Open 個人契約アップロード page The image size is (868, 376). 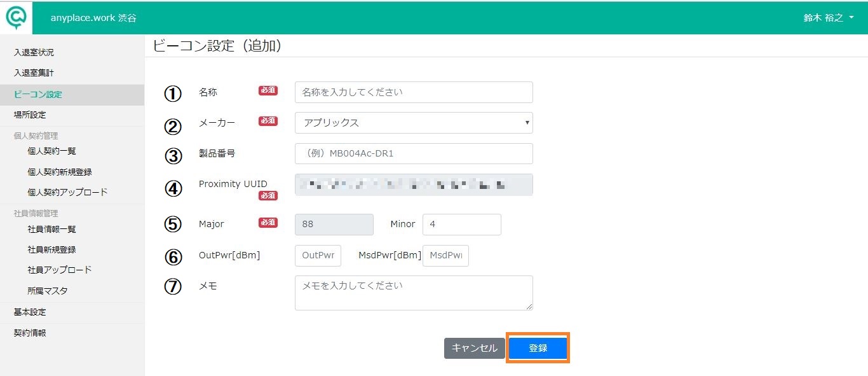pos(67,192)
